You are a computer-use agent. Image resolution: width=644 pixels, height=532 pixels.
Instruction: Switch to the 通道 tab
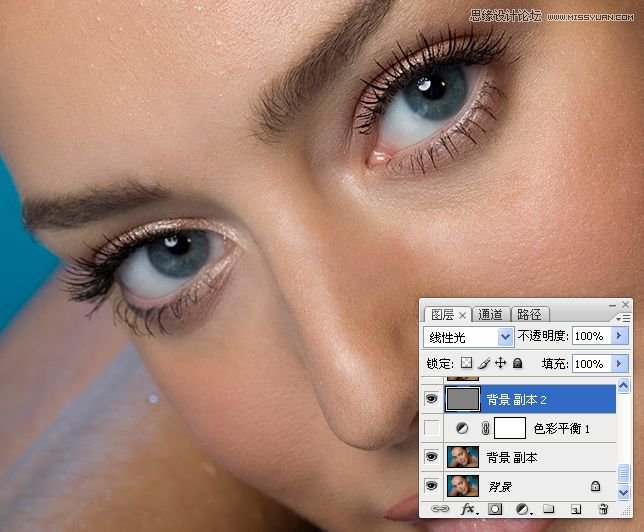490,315
